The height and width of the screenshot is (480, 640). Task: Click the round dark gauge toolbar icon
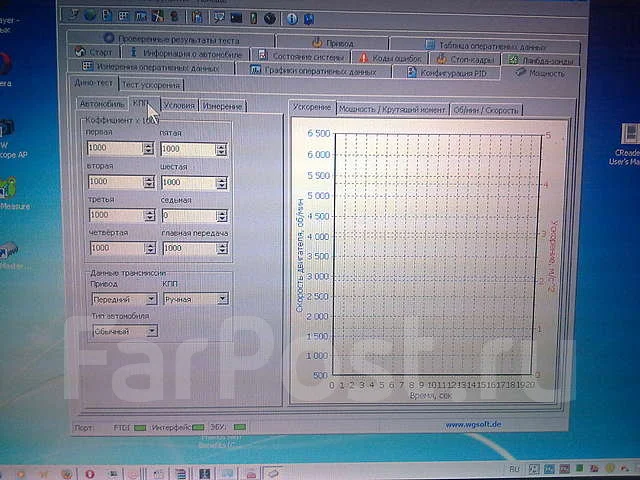pyautogui.click(x=269, y=18)
